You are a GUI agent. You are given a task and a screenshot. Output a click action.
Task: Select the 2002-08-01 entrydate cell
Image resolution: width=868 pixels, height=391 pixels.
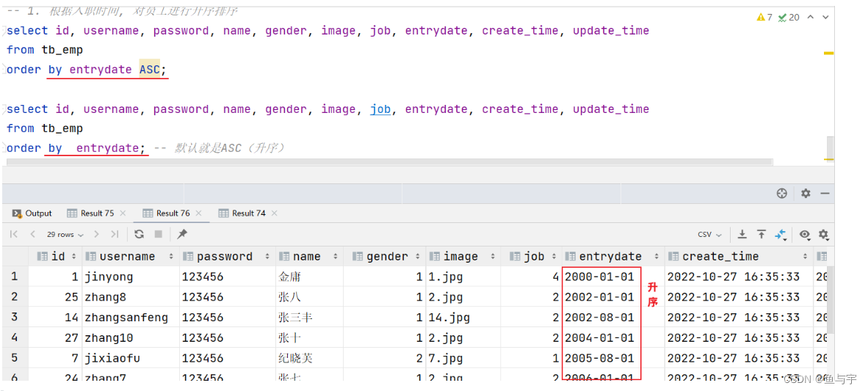click(613, 318)
